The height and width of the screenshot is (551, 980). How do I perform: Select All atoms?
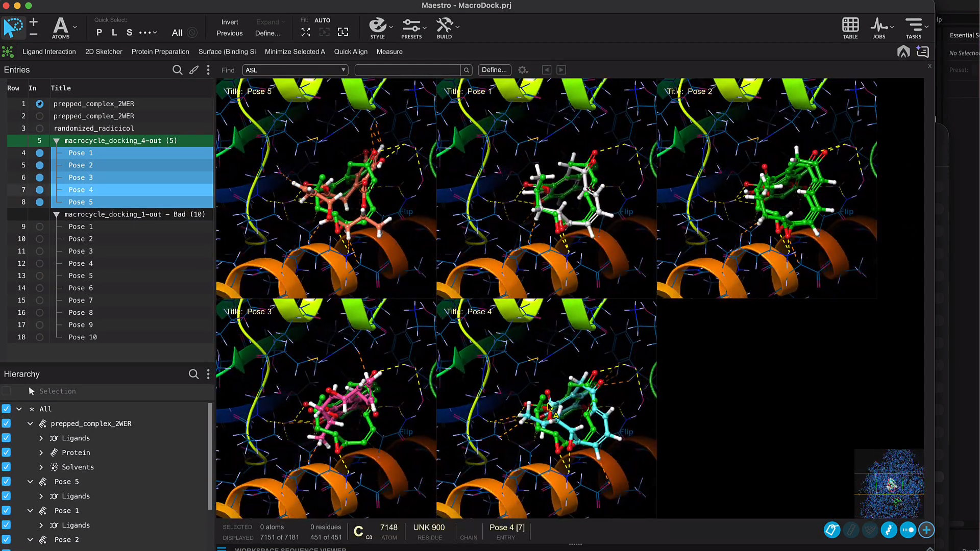pos(177,33)
